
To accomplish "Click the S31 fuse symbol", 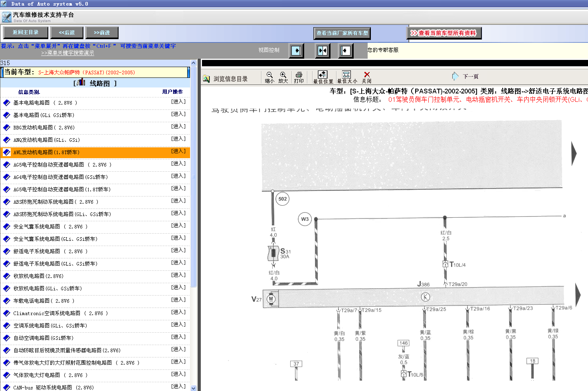I will [x=273, y=253].
